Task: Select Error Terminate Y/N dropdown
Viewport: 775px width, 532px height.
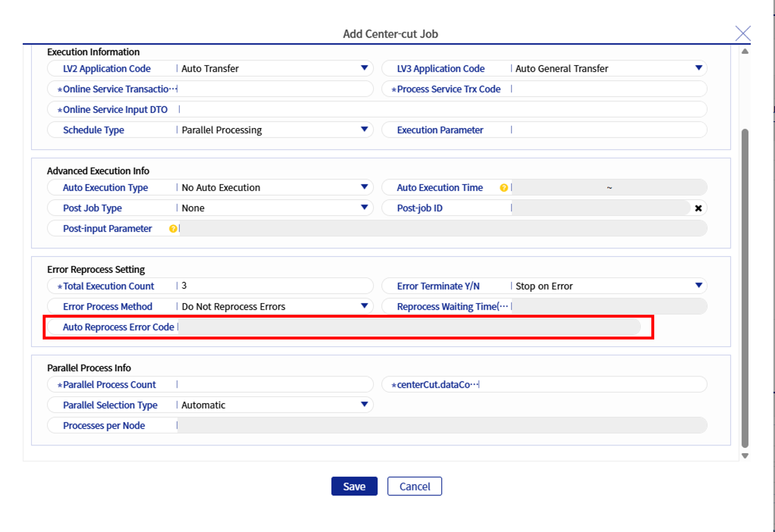Action: (698, 286)
